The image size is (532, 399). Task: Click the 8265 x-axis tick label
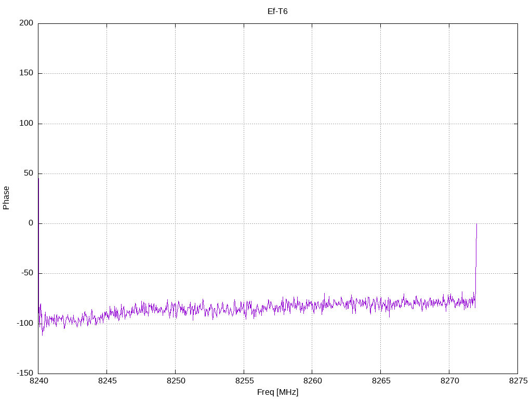click(381, 381)
